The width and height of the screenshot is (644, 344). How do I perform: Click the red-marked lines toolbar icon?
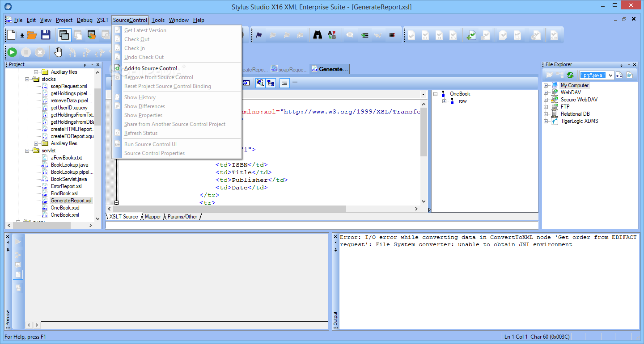392,35
